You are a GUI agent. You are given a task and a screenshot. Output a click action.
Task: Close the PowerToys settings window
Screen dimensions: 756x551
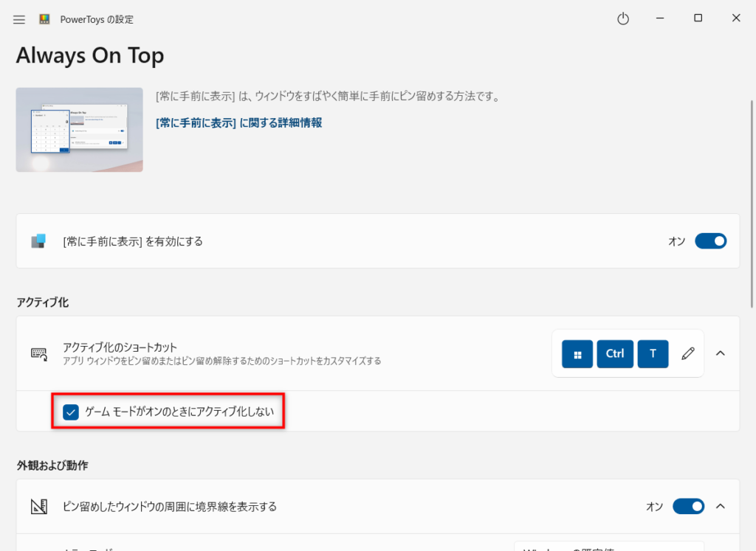click(x=736, y=18)
